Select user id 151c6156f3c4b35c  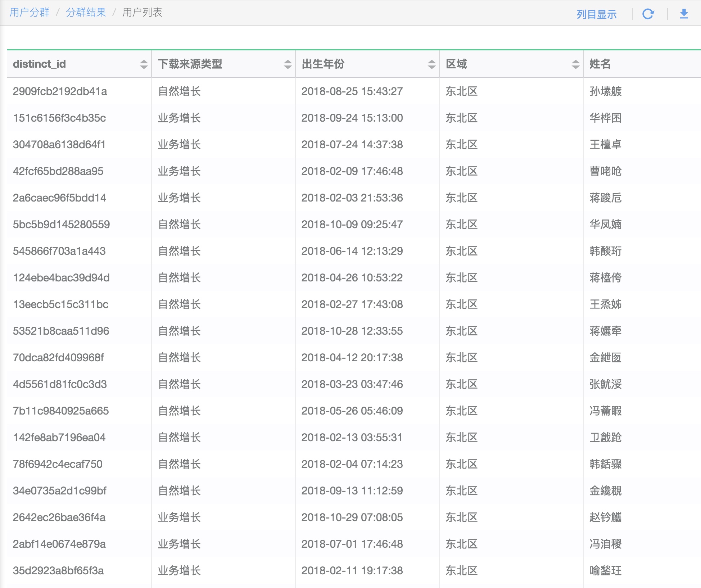coord(59,118)
